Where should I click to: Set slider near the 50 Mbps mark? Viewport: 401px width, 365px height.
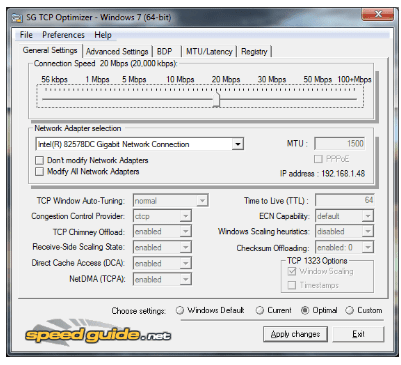[x=317, y=99]
